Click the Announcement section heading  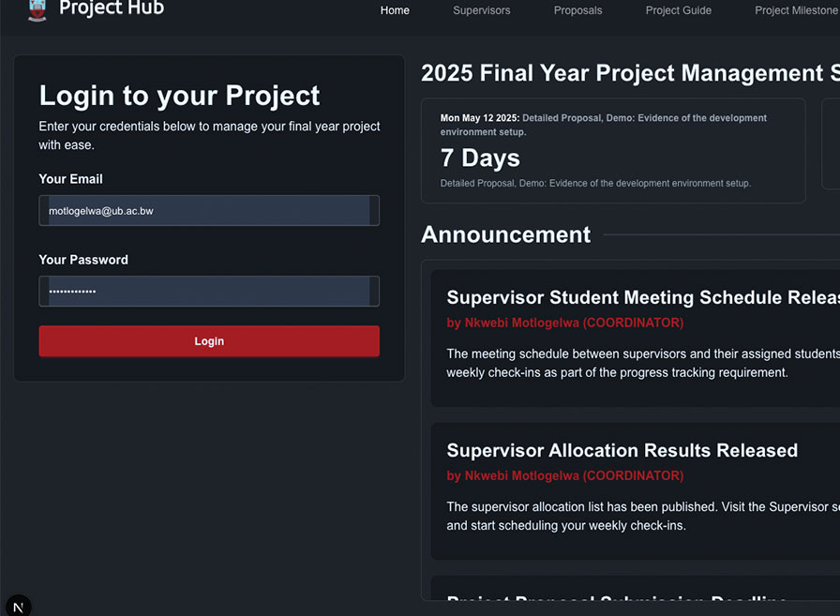point(505,234)
